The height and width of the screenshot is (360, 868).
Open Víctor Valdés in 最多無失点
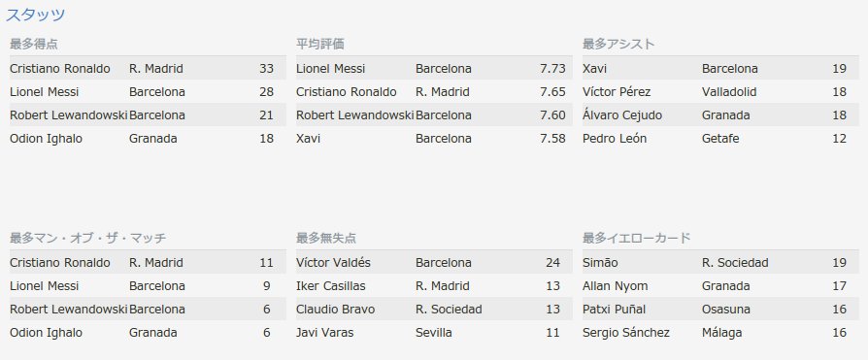[333, 262]
